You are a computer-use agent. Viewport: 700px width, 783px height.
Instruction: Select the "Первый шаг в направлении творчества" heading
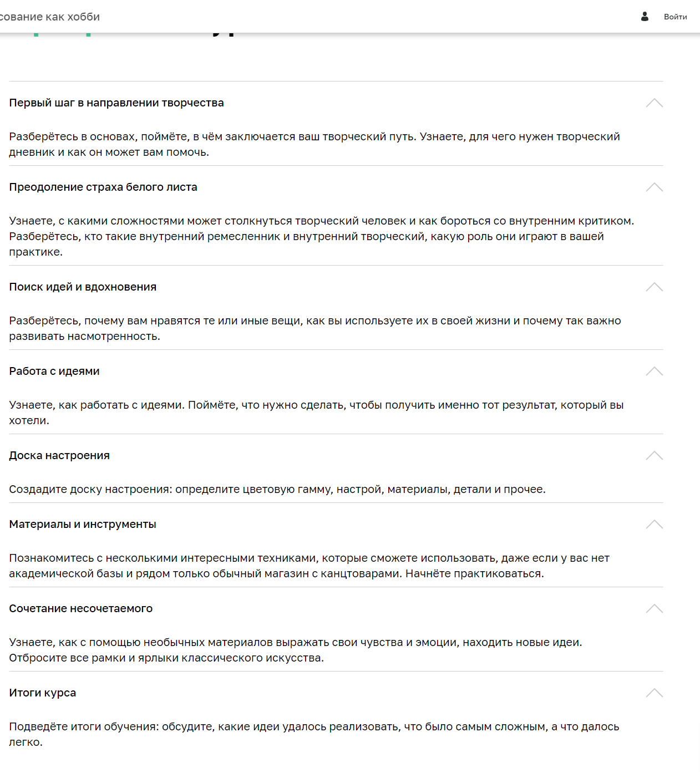pyautogui.click(x=116, y=103)
